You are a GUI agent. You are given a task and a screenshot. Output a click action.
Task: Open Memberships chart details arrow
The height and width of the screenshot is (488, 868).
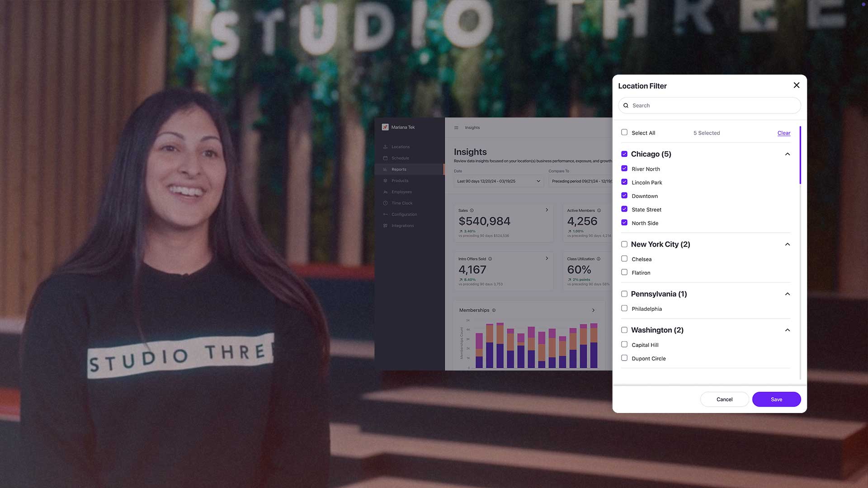pos(593,310)
